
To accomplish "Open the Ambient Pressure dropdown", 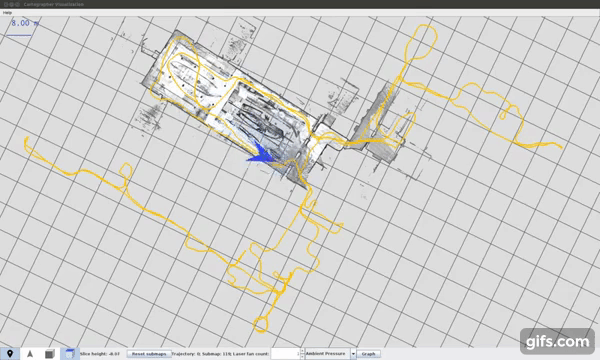I will tap(331, 354).
